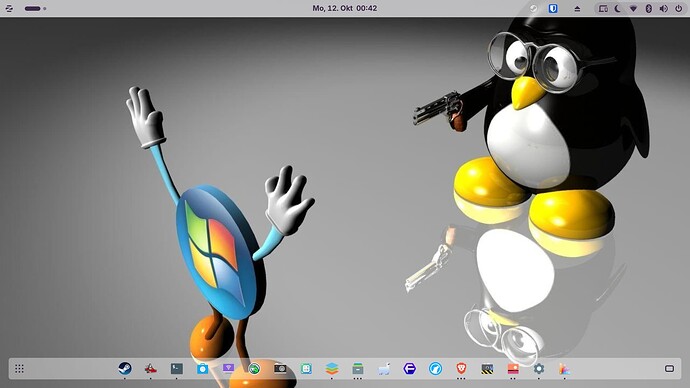The width and height of the screenshot is (690, 388).
Task: Open the red picture app in dock
Action: 513,368
